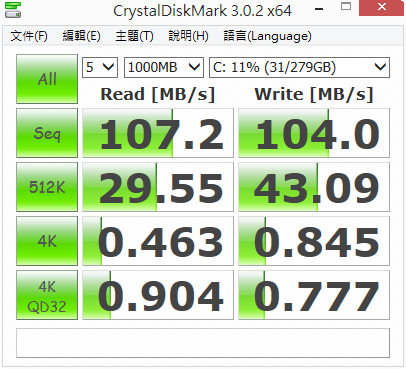Open the 文件(F) menu
Screen dimensions: 406x369
(29, 36)
